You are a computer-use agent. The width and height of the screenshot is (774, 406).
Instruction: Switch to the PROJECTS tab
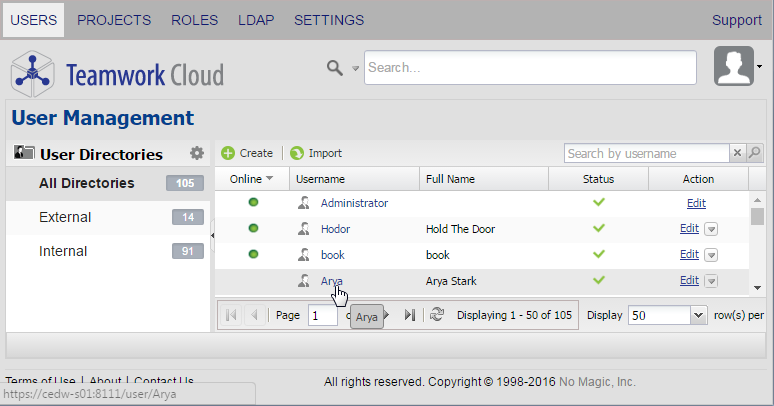[114, 20]
